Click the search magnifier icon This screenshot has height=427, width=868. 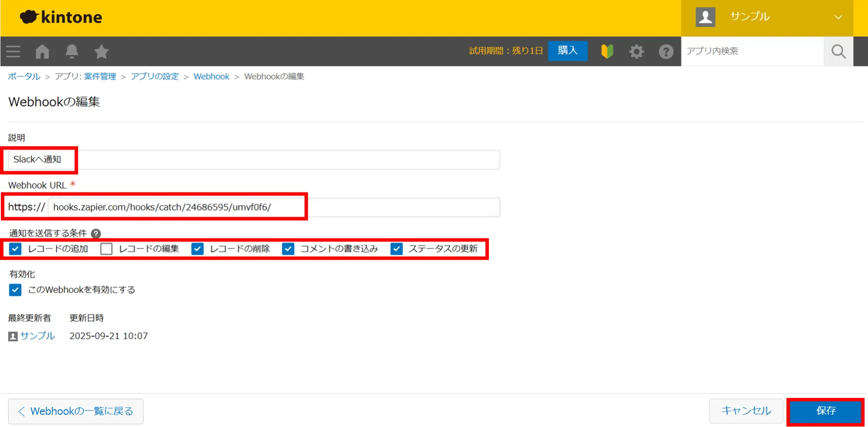[x=838, y=52]
